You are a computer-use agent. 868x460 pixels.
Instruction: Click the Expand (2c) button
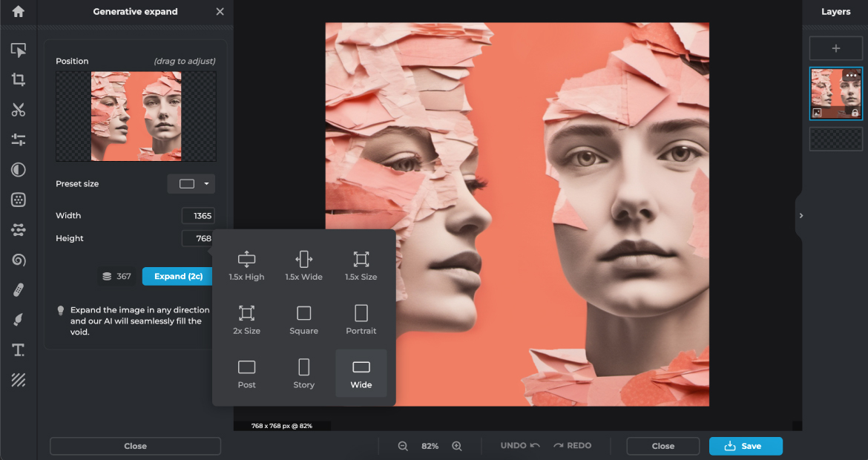178,276
